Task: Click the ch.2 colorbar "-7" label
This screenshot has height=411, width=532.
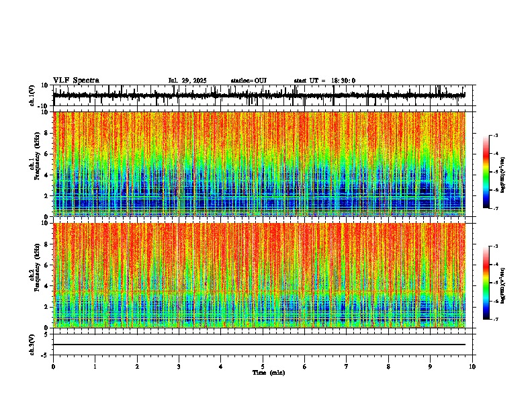Action: point(496,319)
